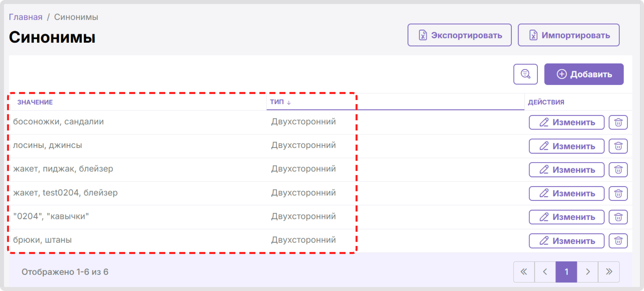Edit the "0204", "кавычки" row

point(567,217)
